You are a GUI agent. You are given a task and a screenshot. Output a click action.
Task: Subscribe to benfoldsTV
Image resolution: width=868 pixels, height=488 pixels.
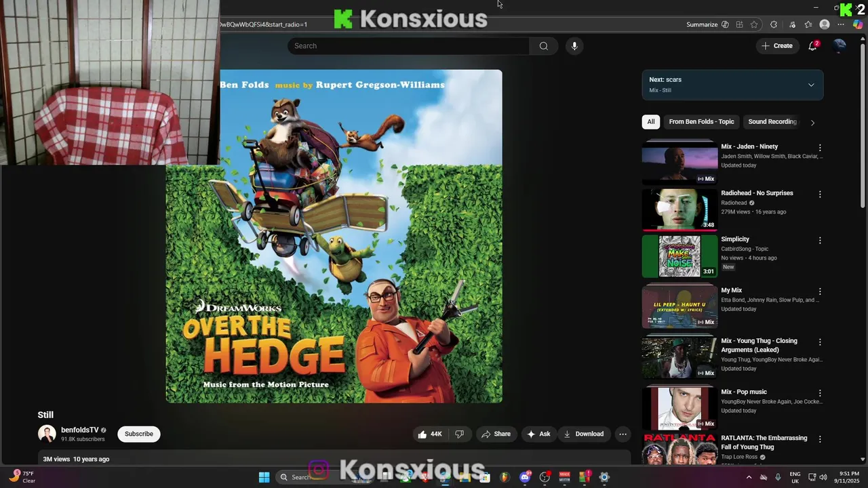pos(139,434)
